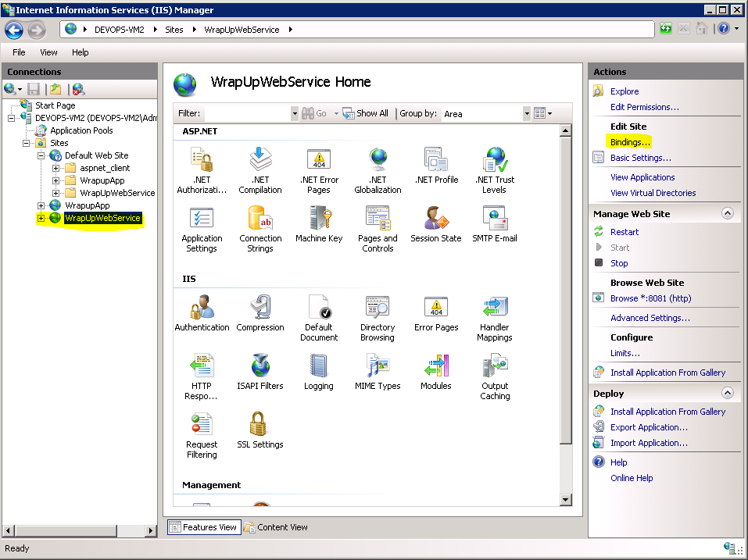Click in the Filter input field
This screenshot has height=560, width=748.
(246, 114)
